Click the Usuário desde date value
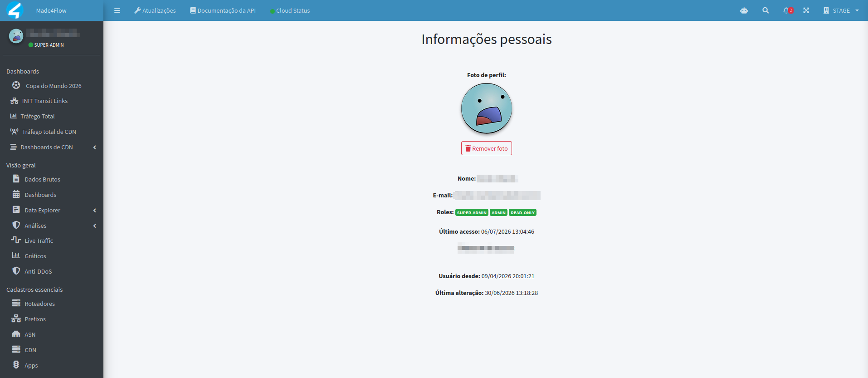The height and width of the screenshot is (378, 868). (508, 276)
